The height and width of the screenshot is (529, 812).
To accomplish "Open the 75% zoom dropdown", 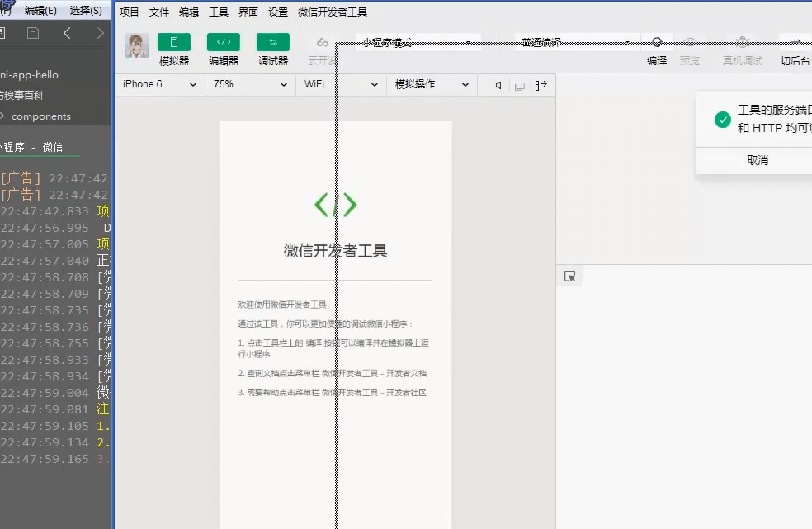I will click(x=250, y=84).
